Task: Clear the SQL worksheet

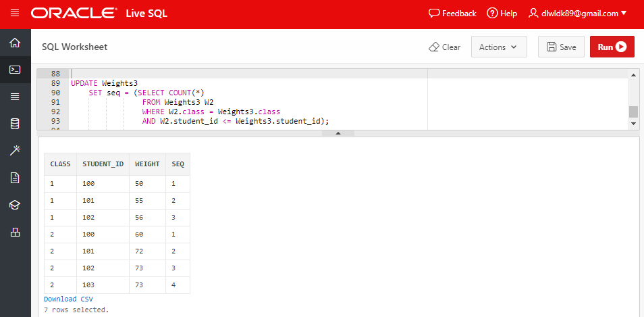Action: tap(444, 47)
